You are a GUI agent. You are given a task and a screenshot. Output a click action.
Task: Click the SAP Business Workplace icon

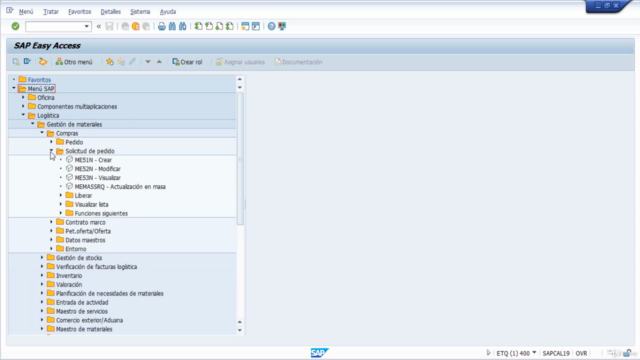tap(43, 62)
